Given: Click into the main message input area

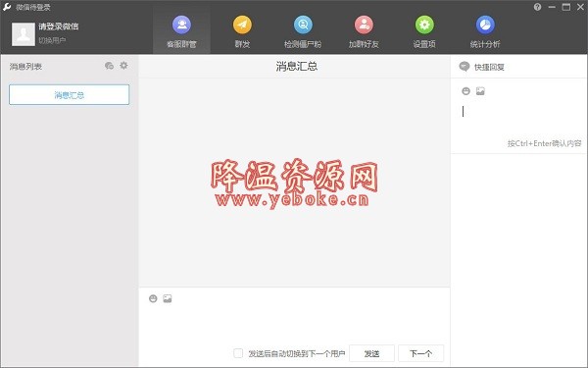Looking at the screenshot, I should click(294, 324).
